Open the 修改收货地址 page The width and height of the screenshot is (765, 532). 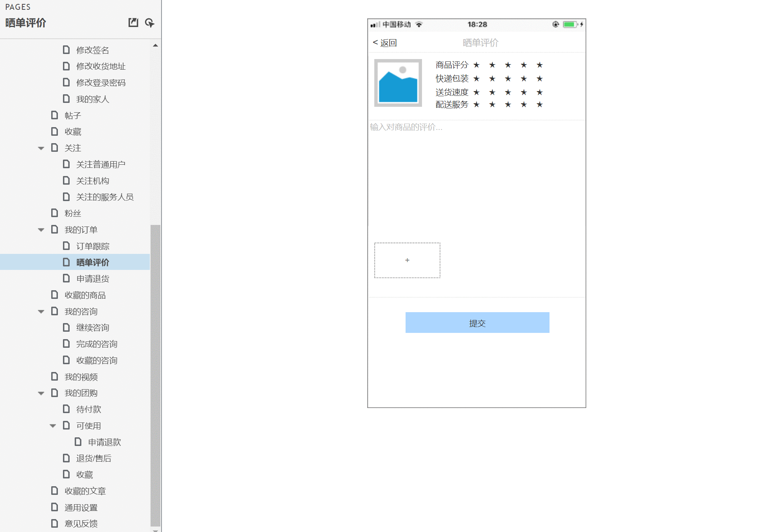coord(101,66)
